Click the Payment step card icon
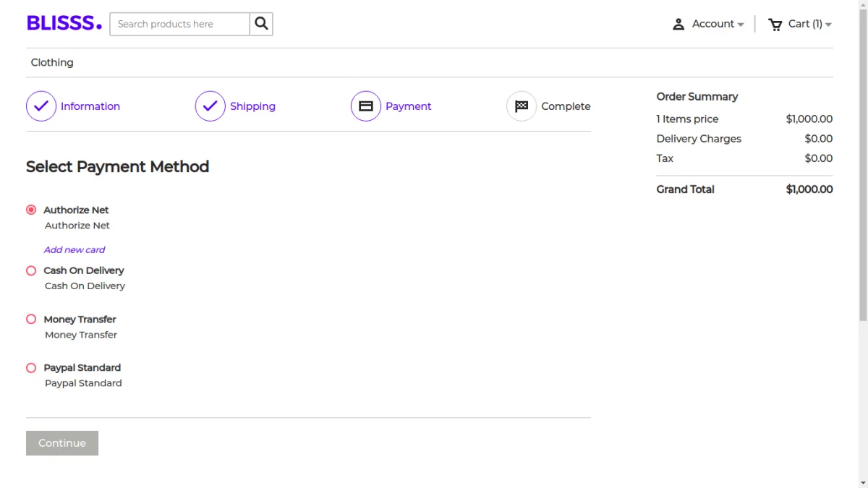Screen dimensions: 868x488 tap(366, 106)
